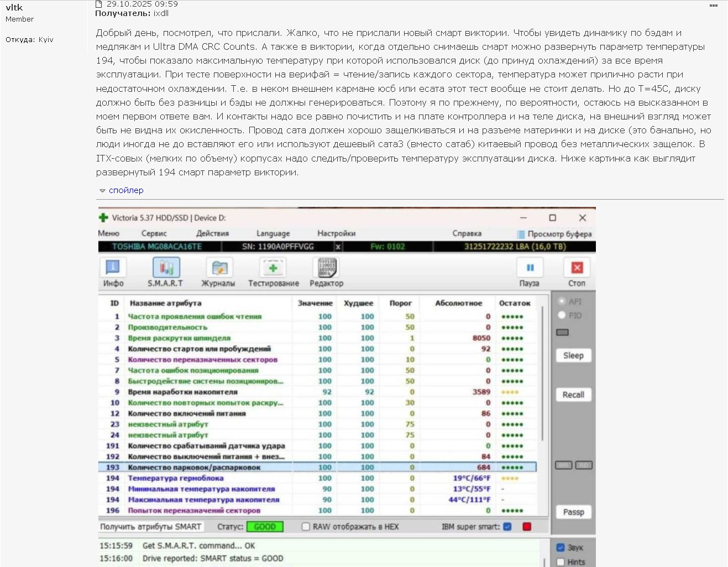Click the green cross Victoria app icon
Viewport: 728px width, 567px height.
[x=103, y=217]
